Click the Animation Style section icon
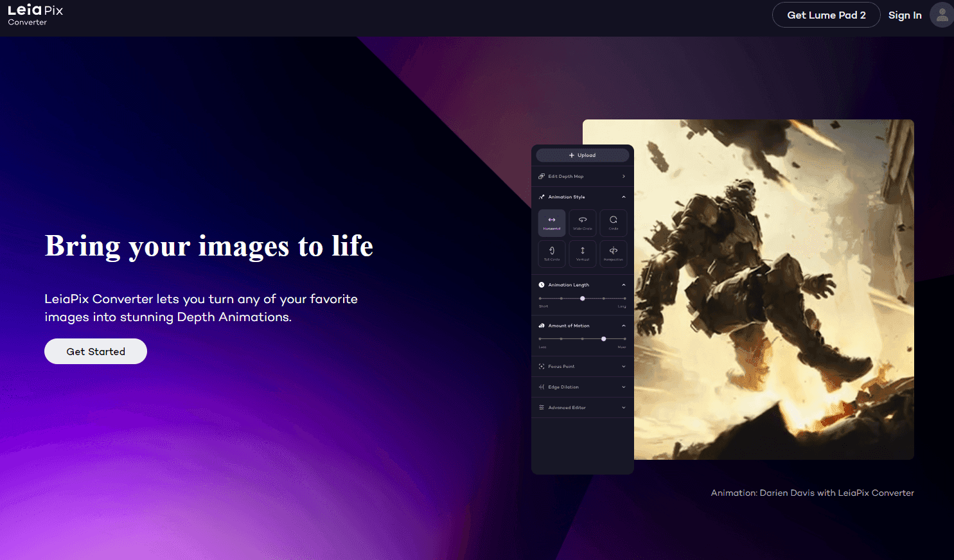The image size is (954, 560). click(542, 197)
